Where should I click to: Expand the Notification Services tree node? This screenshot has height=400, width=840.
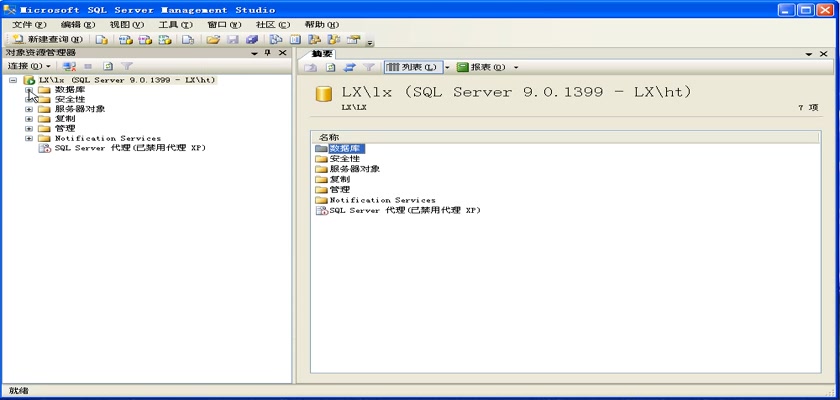click(29, 138)
